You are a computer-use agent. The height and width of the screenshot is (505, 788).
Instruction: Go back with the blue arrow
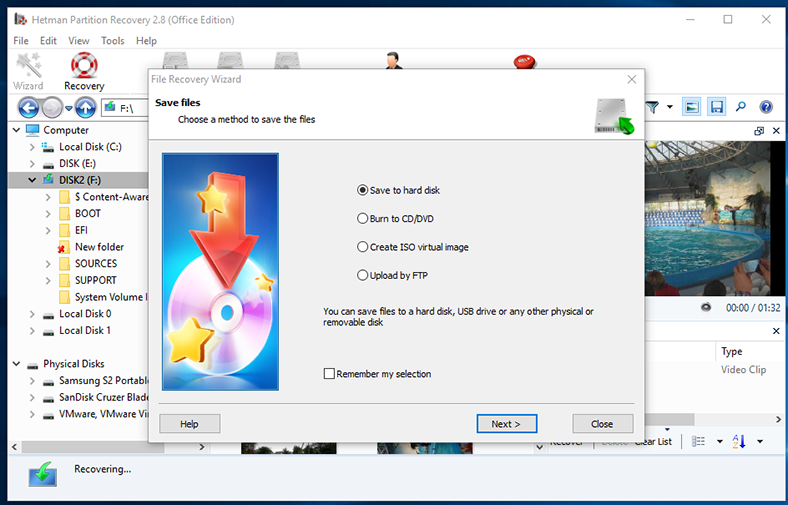point(29,108)
